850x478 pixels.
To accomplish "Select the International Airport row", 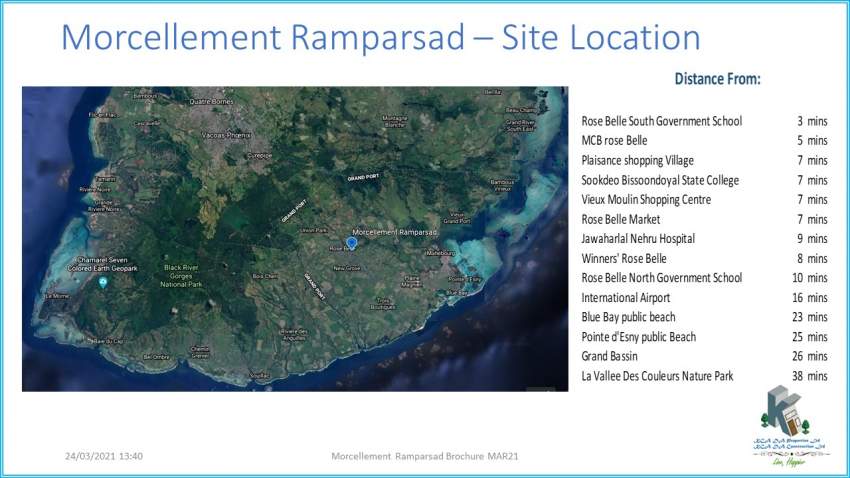I will point(625,298).
